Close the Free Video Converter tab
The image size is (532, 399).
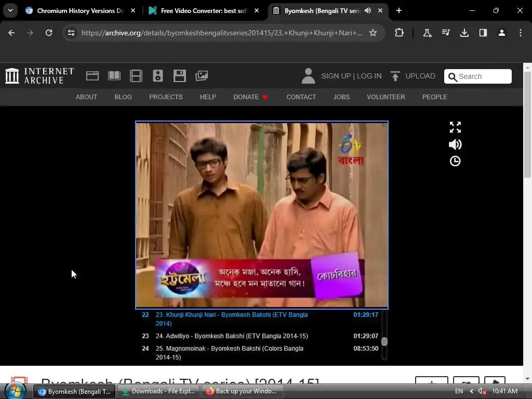click(257, 10)
